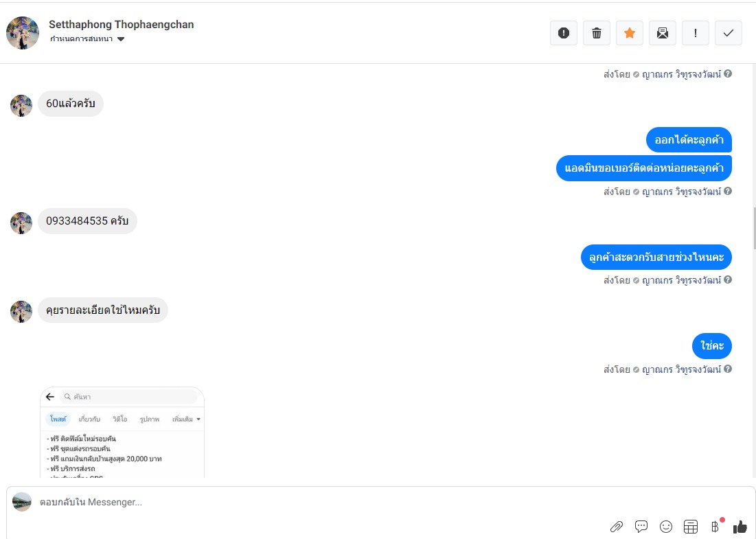Open the payment Baht icon
Viewport: 756px width, 539px height.
[715, 527]
